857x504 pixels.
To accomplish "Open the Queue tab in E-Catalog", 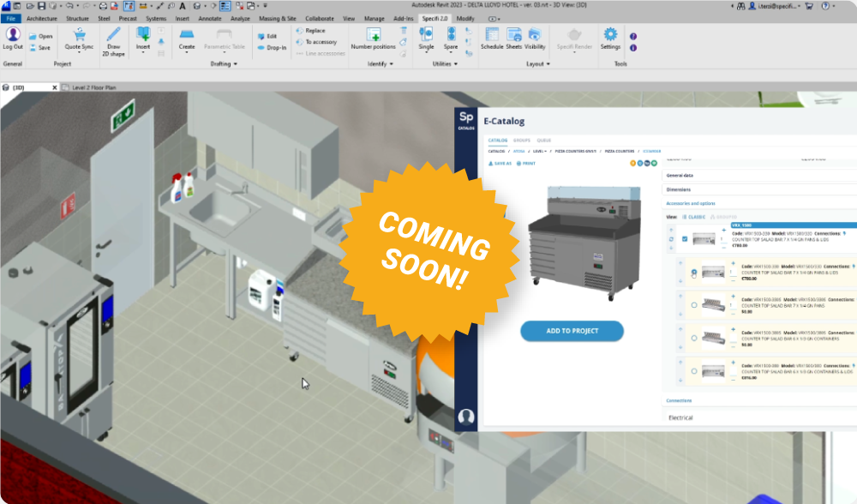I will [x=544, y=141].
